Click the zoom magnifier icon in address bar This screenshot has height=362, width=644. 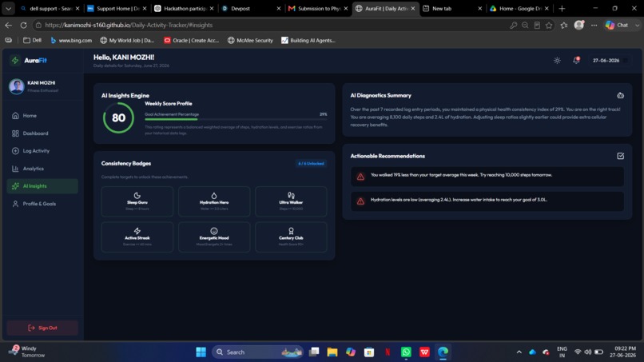coord(525,25)
